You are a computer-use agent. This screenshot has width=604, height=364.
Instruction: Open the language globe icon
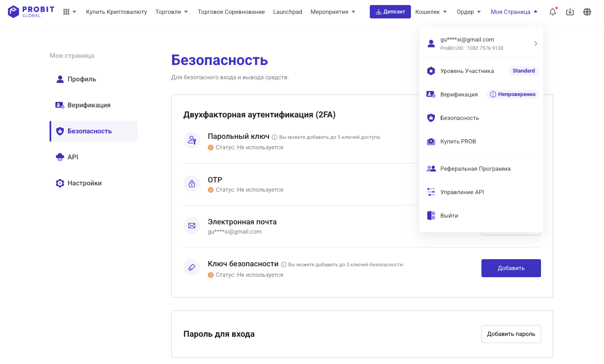(x=587, y=12)
